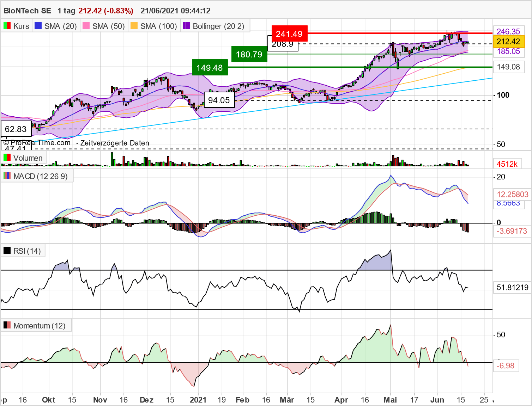The width and height of the screenshot is (532, 406).
Task: Open settings for the MACD indicator
Action: pos(40,176)
